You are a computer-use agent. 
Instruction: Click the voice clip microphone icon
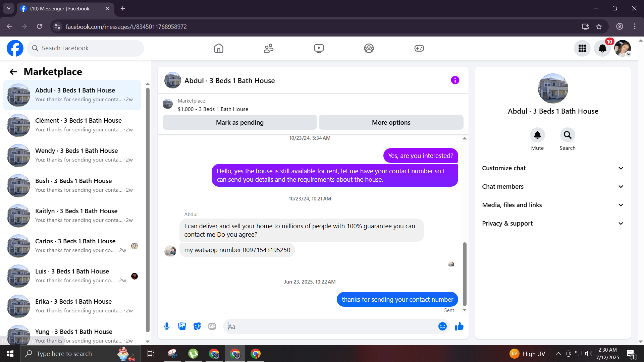(167, 326)
